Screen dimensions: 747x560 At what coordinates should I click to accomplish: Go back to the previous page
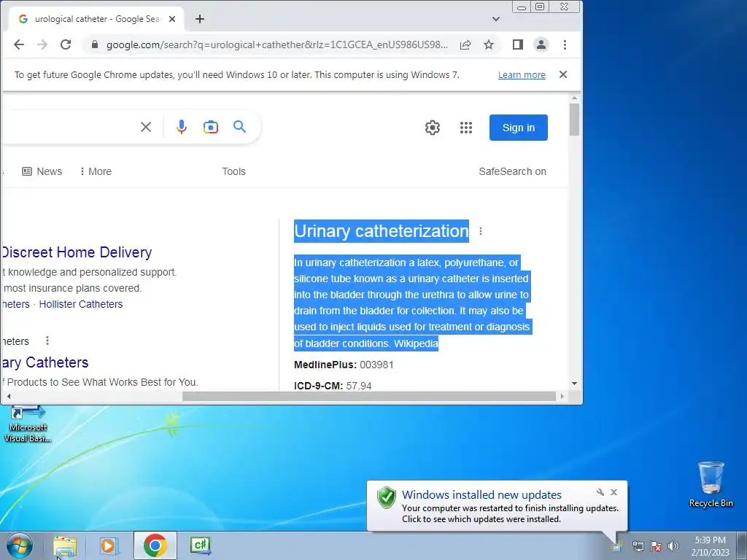(x=18, y=44)
